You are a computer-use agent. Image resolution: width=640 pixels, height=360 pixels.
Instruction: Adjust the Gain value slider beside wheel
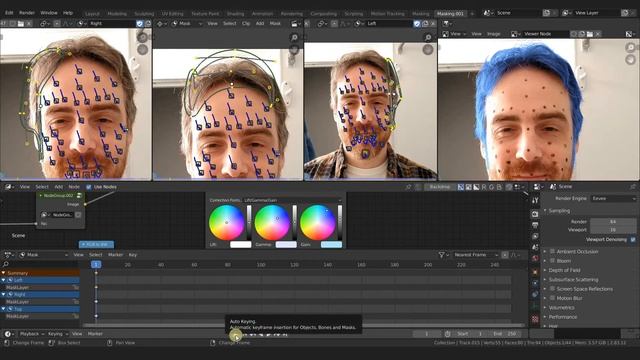340,222
